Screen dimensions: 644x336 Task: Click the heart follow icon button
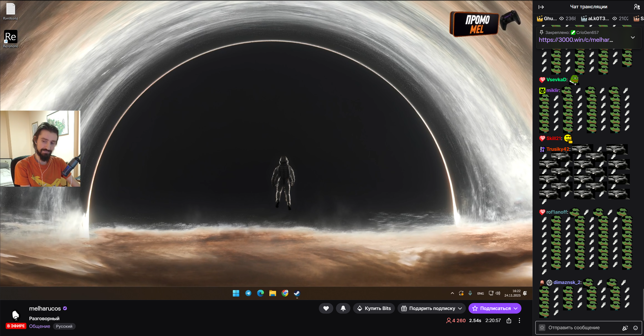(x=326, y=308)
